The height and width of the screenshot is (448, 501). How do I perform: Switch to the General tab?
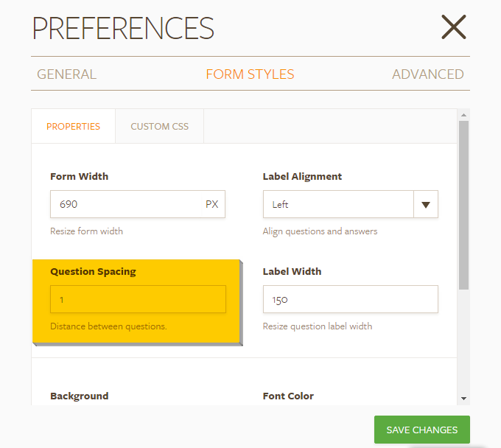click(66, 74)
